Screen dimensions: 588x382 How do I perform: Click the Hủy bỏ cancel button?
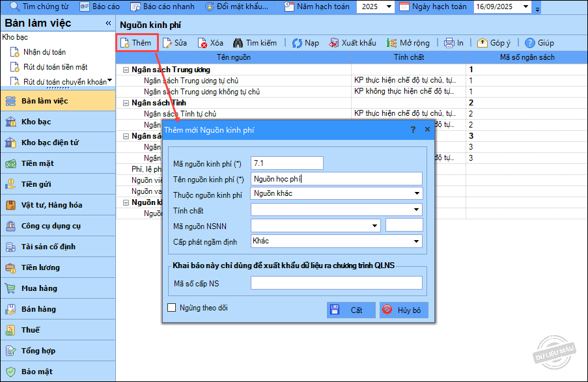(404, 310)
